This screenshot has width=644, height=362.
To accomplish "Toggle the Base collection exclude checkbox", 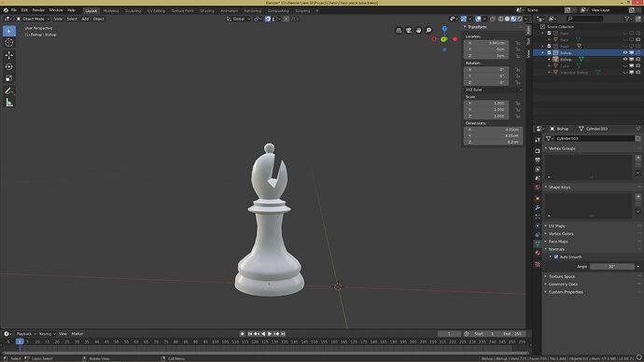I will (x=549, y=34).
